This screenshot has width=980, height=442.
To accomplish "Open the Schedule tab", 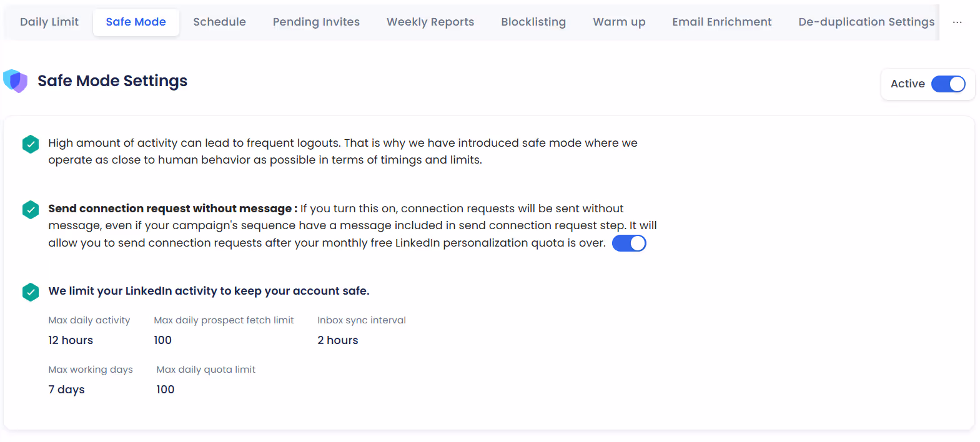I will click(x=219, y=22).
